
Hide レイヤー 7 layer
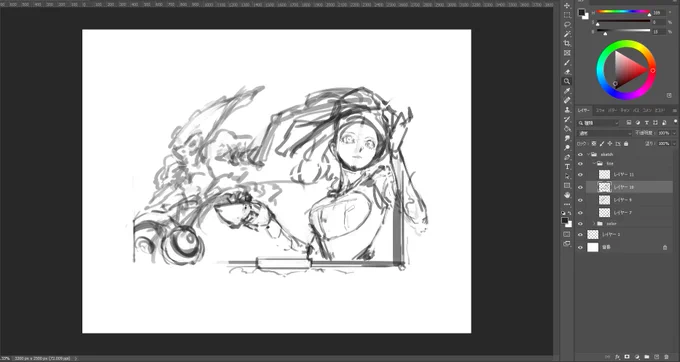tap(581, 213)
